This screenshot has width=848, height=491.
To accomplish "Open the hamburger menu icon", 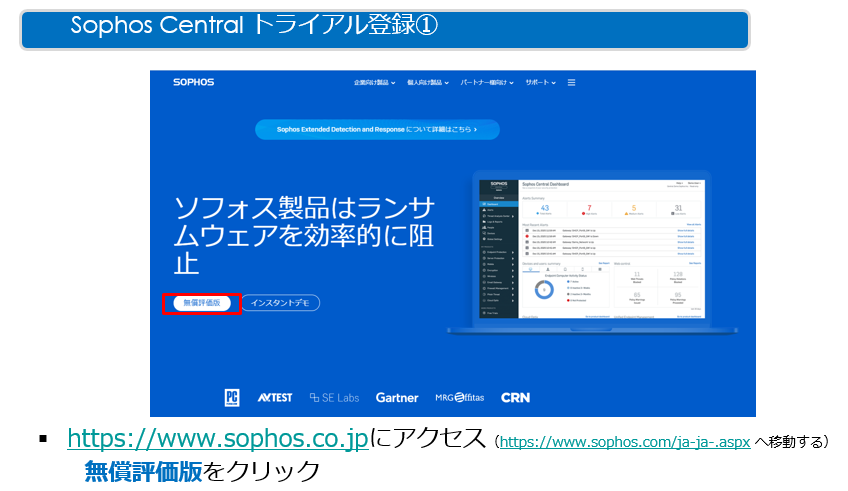I will coord(571,83).
